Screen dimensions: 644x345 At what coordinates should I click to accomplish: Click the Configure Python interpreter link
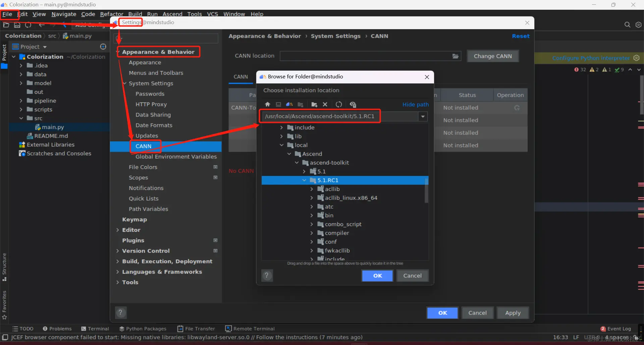pos(591,58)
